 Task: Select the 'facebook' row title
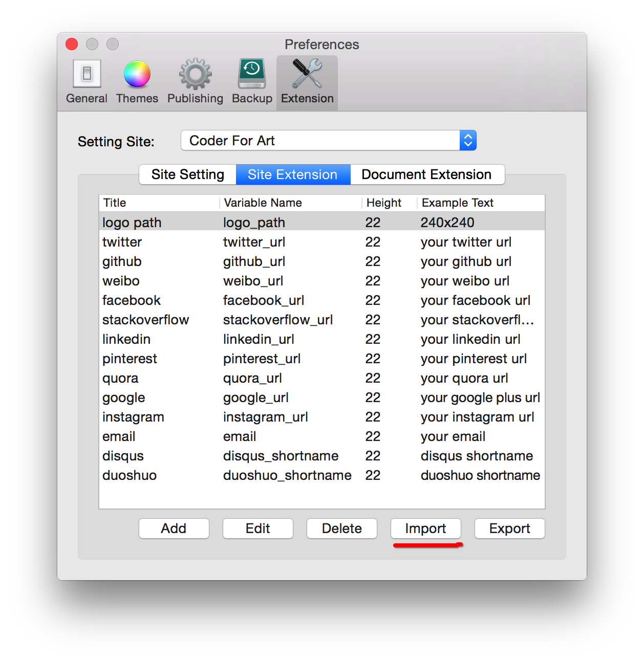click(x=132, y=300)
